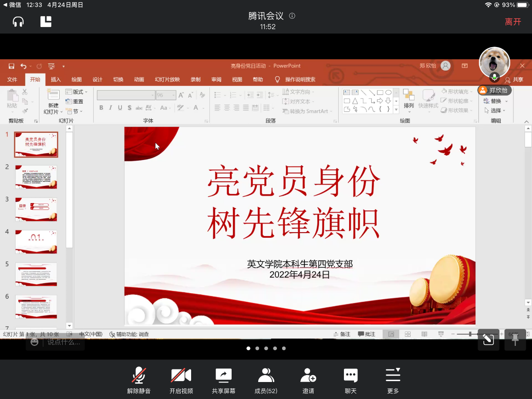Switch audio output with headphone icon
The height and width of the screenshot is (399, 532).
(x=18, y=21)
